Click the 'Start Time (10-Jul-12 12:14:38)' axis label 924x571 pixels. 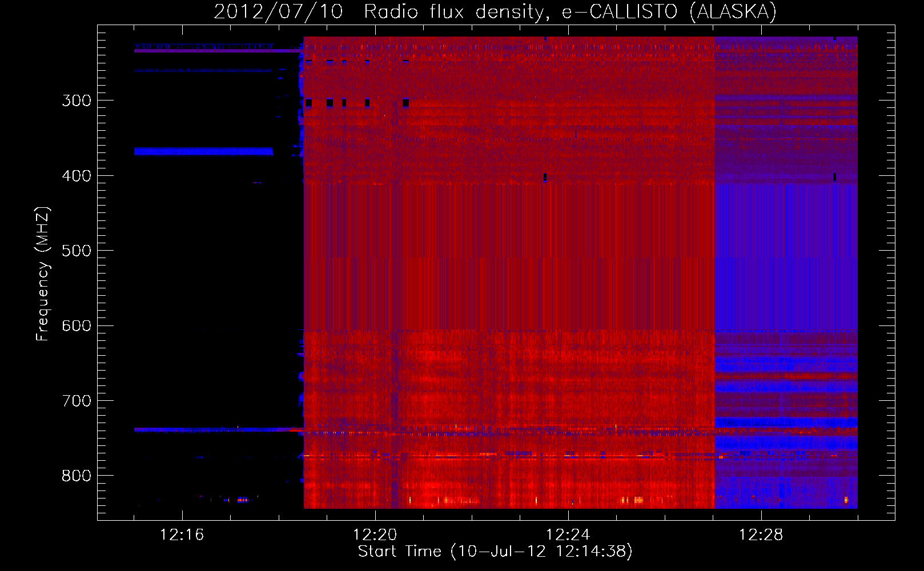click(x=495, y=551)
